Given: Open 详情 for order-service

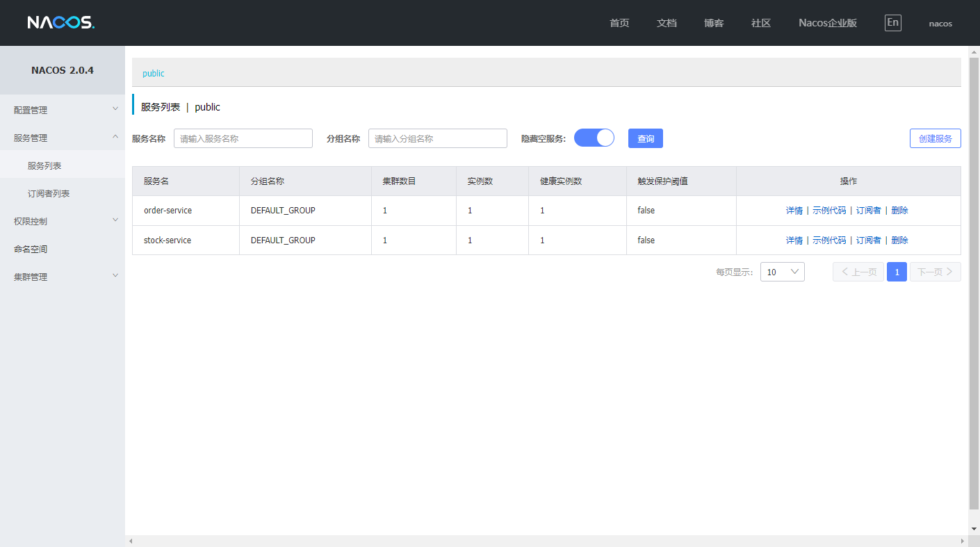Looking at the screenshot, I should tap(794, 211).
